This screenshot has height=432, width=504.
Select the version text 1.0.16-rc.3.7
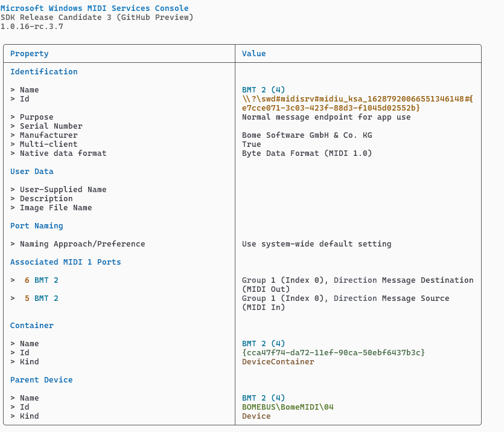coord(34,27)
